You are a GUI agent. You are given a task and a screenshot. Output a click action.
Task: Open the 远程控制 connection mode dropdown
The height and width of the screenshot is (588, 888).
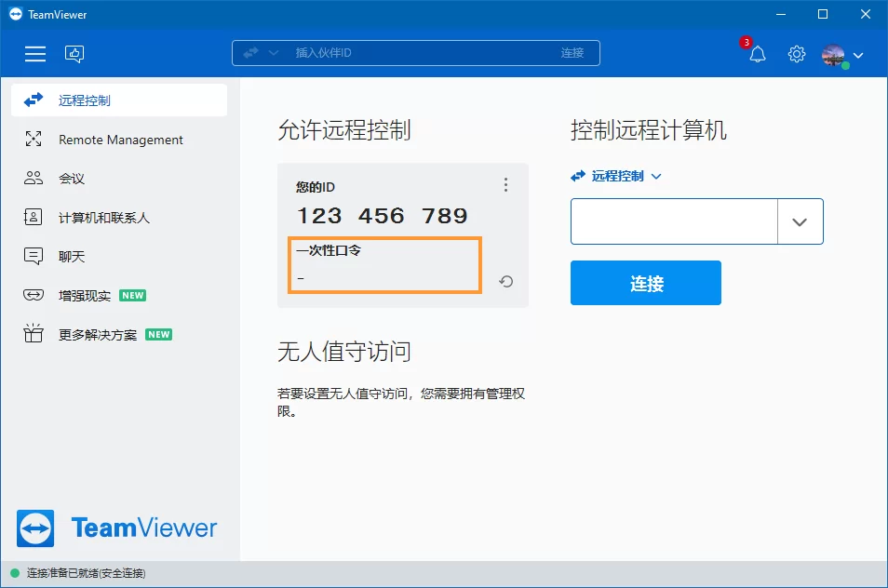(616, 175)
